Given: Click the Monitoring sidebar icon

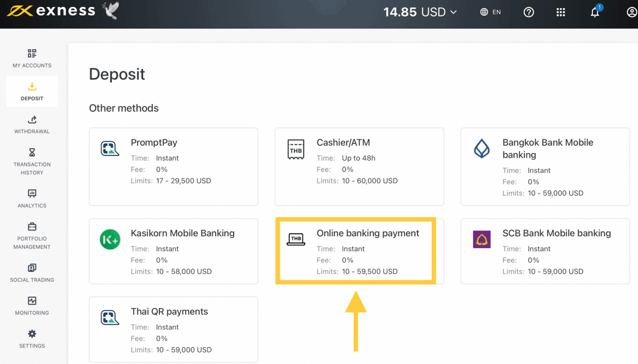Looking at the screenshot, I should (32, 301).
